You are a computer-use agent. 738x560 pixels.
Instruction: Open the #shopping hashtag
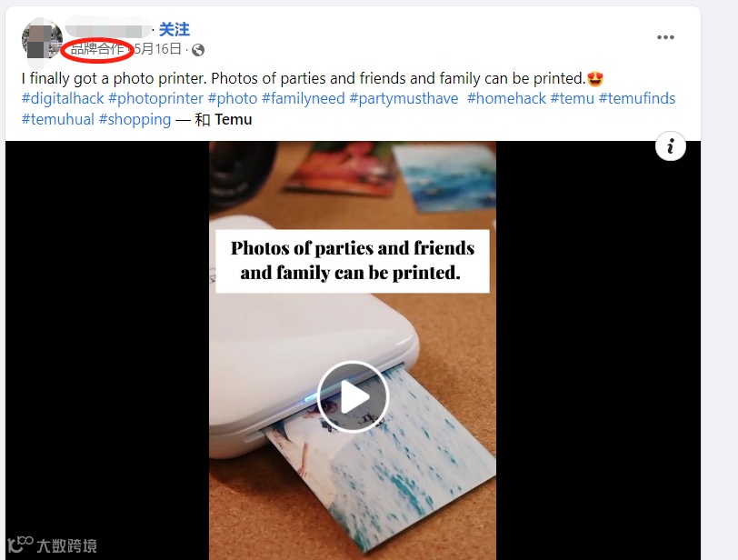(x=135, y=119)
